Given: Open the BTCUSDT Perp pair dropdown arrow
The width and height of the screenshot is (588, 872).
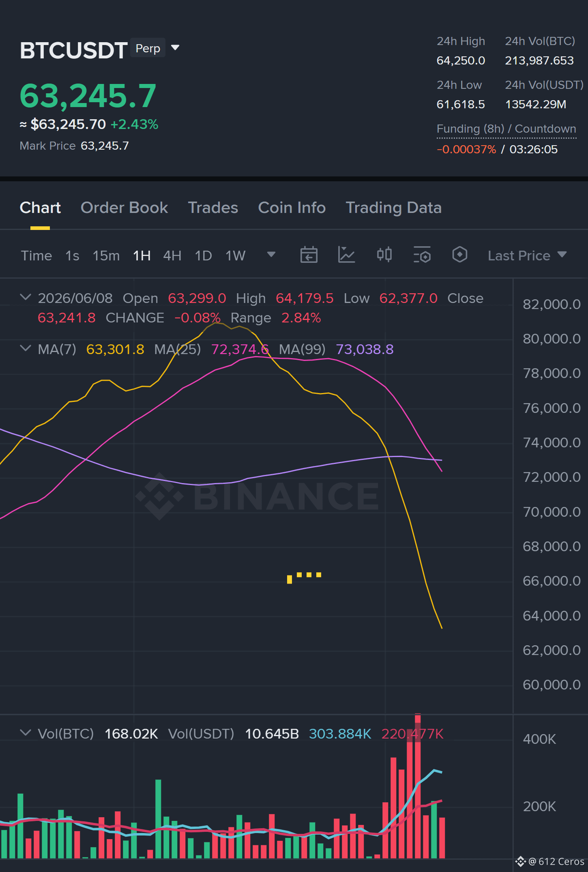Looking at the screenshot, I should pyautogui.click(x=175, y=48).
